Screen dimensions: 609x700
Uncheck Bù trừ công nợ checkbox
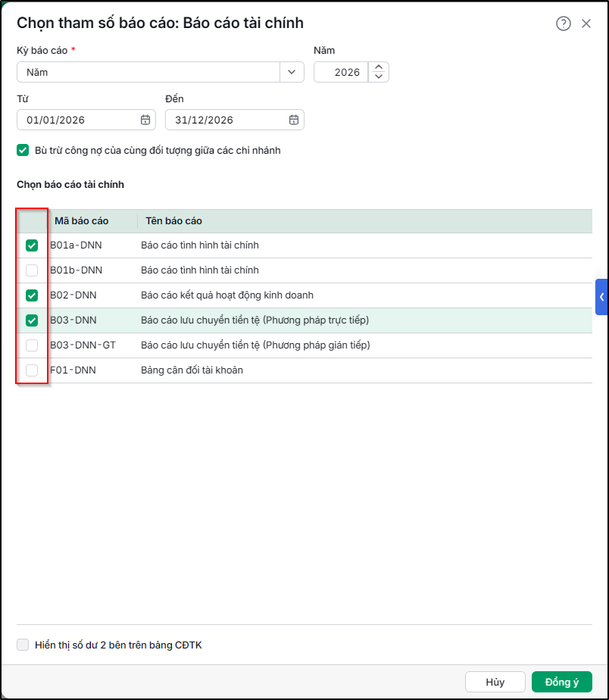23,150
